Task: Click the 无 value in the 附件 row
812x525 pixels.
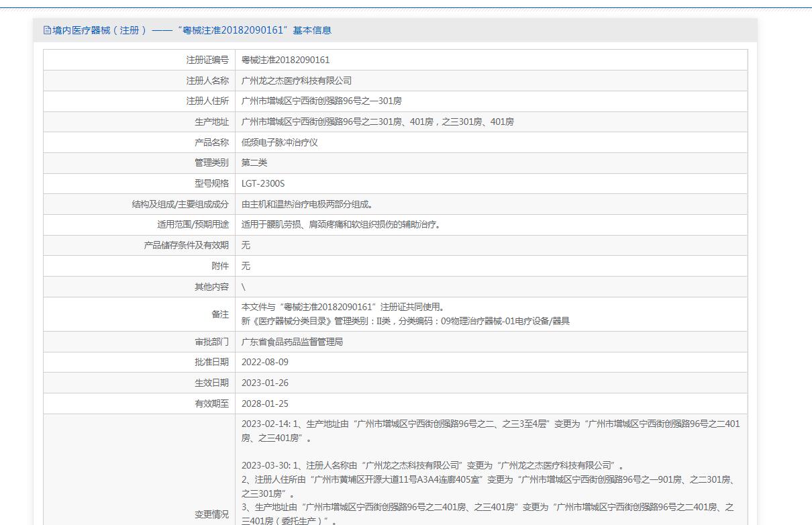Action: (x=246, y=267)
